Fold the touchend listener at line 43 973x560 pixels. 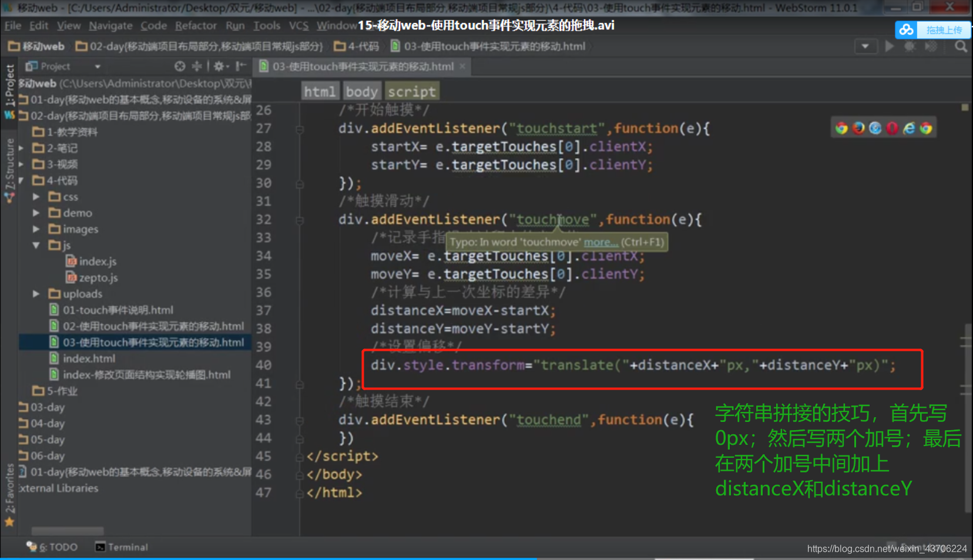tap(300, 421)
